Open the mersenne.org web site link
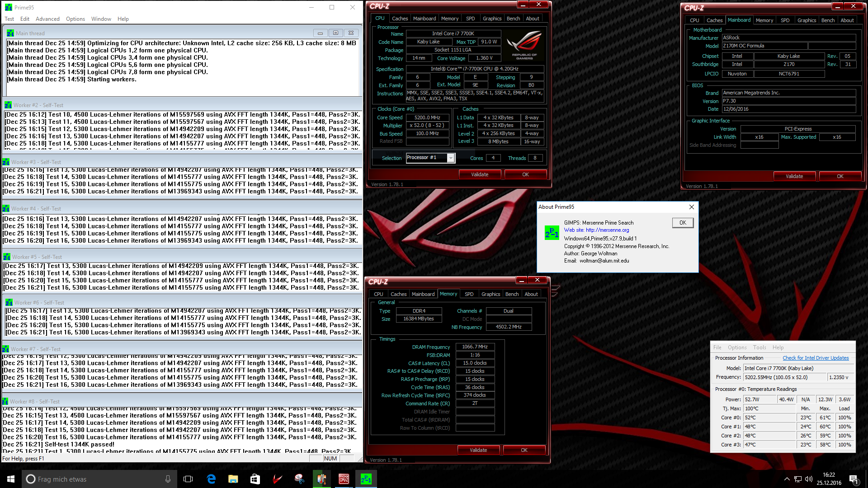Screen dimensions: 868x488 [x=607, y=230]
